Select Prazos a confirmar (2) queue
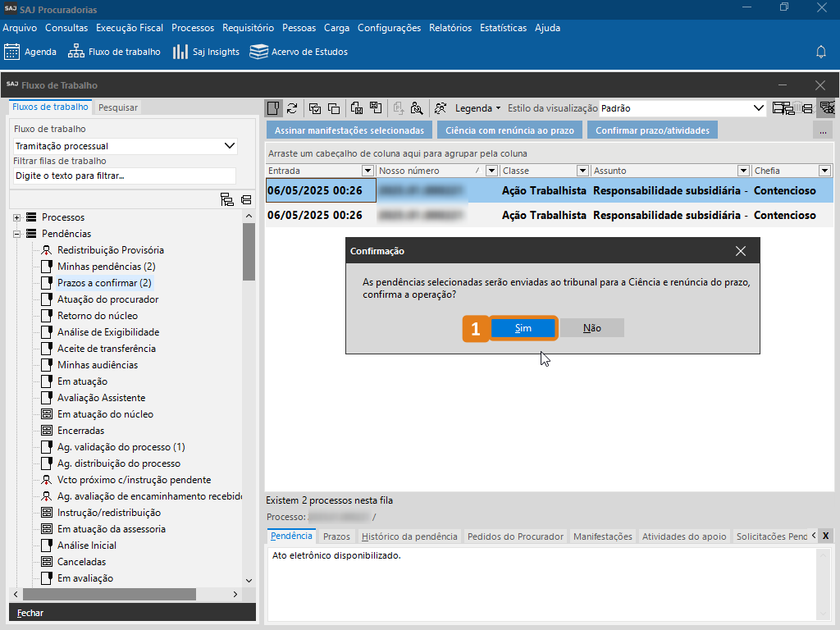 pyautogui.click(x=104, y=283)
